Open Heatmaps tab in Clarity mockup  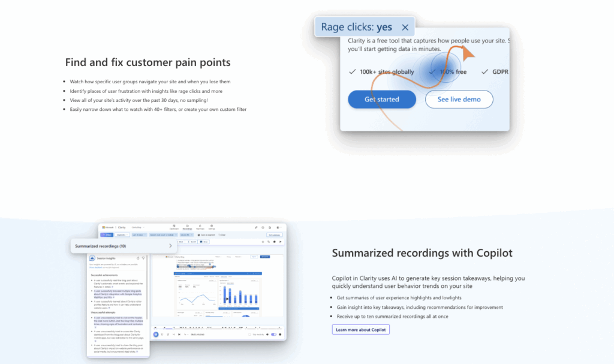pyautogui.click(x=200, y=227)
